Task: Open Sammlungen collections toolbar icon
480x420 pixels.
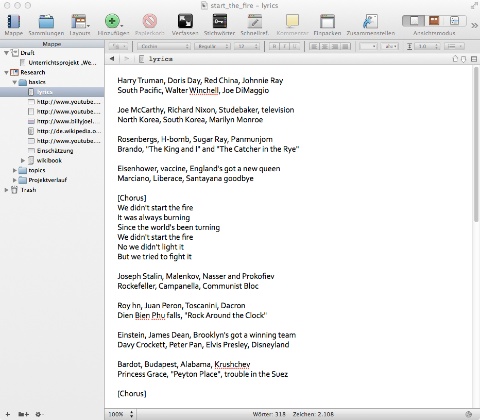Action: (x=46, y=21)
